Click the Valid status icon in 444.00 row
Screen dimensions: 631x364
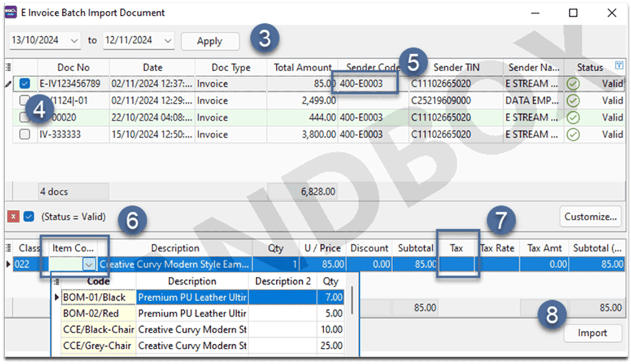pos(573,117)
